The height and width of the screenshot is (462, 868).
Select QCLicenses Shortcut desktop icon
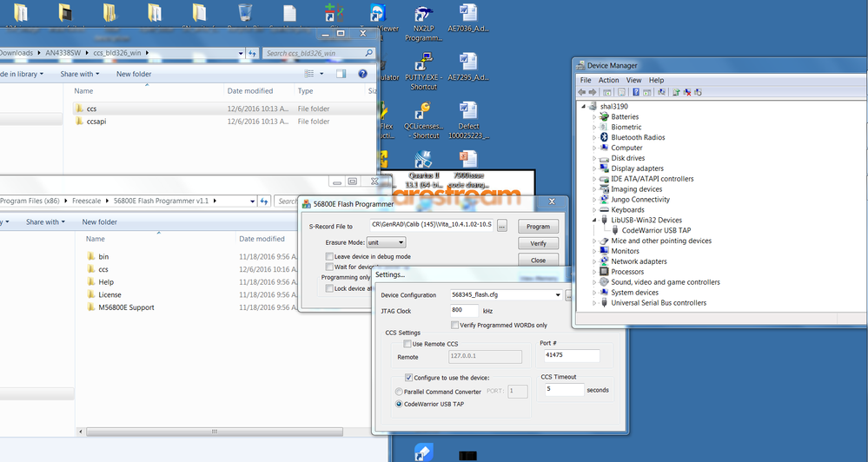pos(423,120)
